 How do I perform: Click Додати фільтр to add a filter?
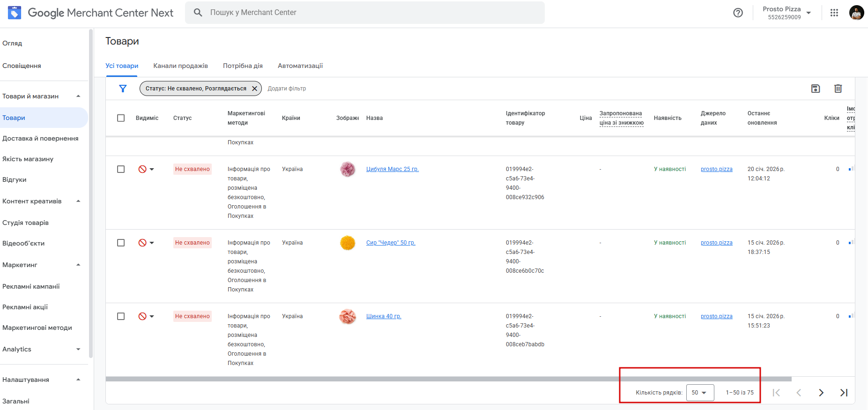click(x=287, y=89)
